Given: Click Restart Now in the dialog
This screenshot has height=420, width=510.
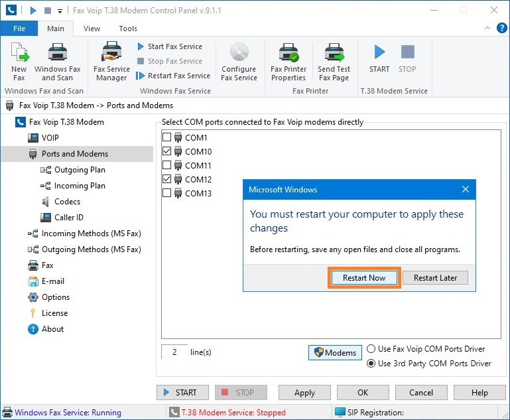Looking at the screenshot, I should [x=364, y=278].
